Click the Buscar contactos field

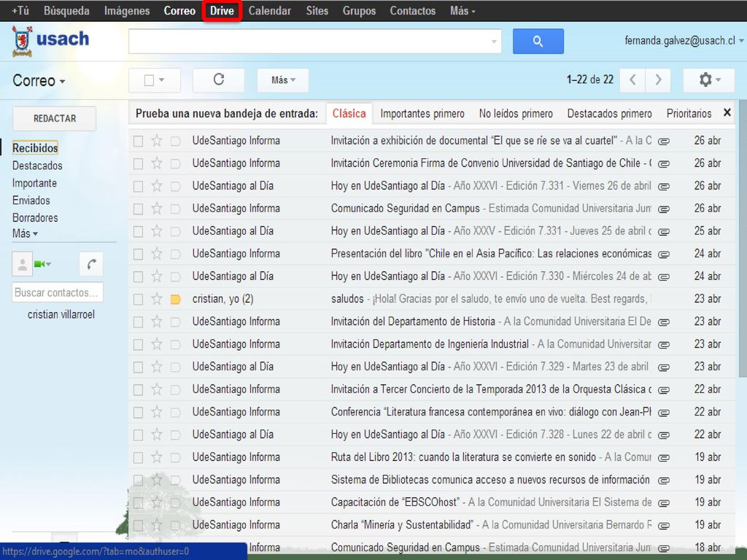point(57,292)
